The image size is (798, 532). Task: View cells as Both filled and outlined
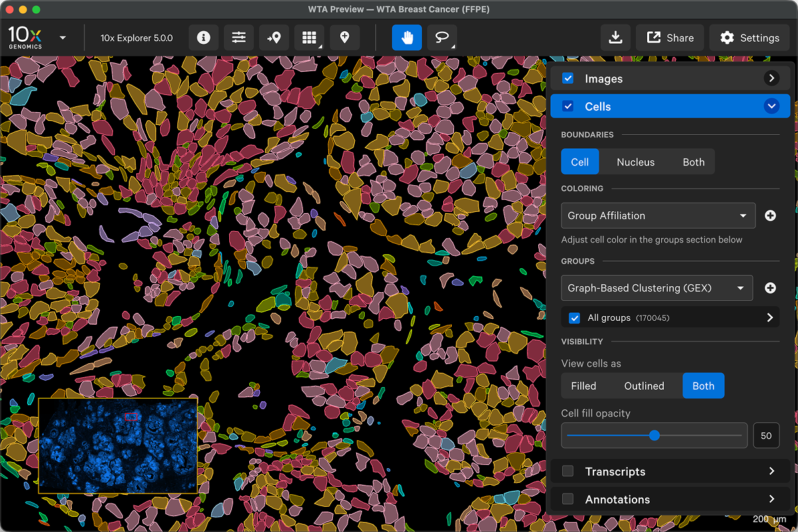coord(704,386)
